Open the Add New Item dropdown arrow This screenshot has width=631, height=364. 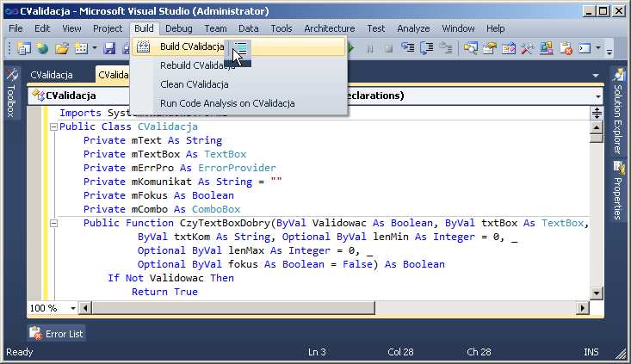coord(94,48)
